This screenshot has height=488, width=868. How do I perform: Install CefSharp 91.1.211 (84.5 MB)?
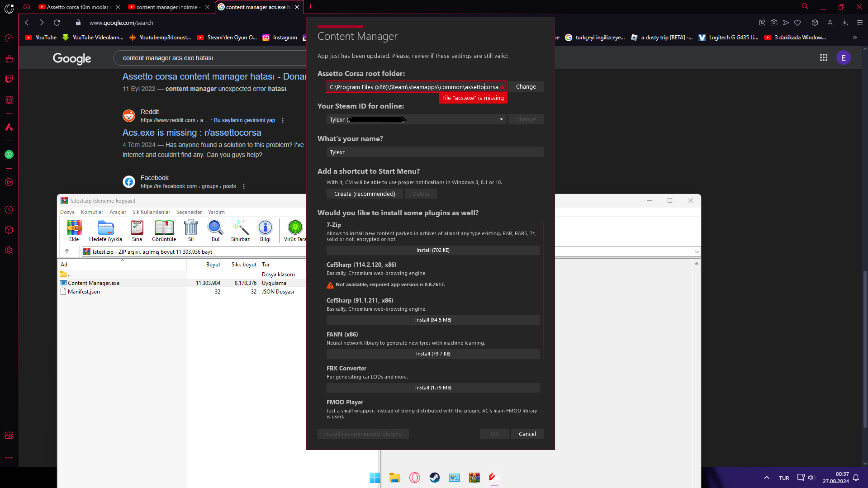(x=433, y=320)
